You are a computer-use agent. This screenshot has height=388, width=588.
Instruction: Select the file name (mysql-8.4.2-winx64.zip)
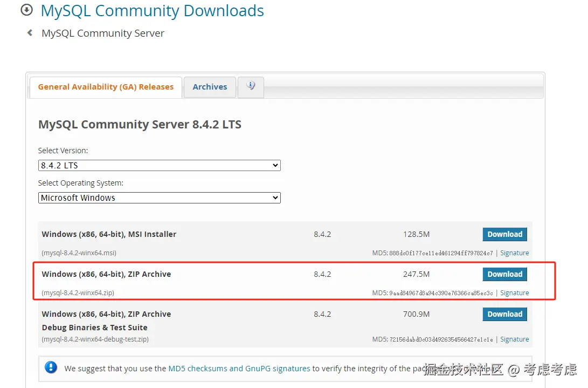pos(78,292)
